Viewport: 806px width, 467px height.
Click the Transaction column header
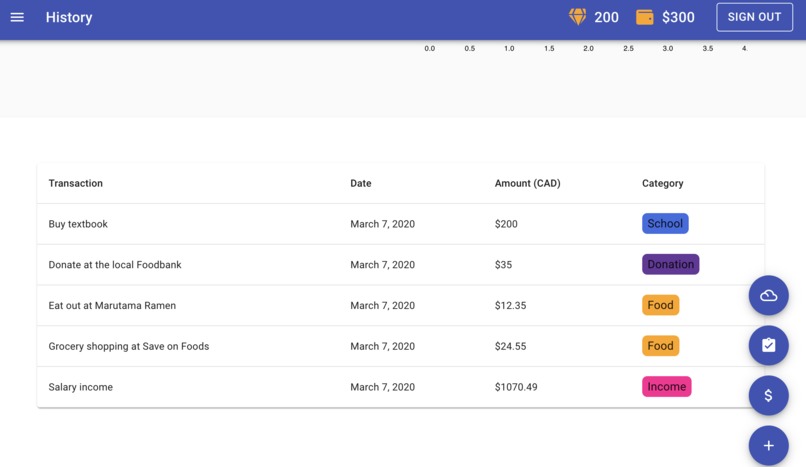click(x=76, y=183)
